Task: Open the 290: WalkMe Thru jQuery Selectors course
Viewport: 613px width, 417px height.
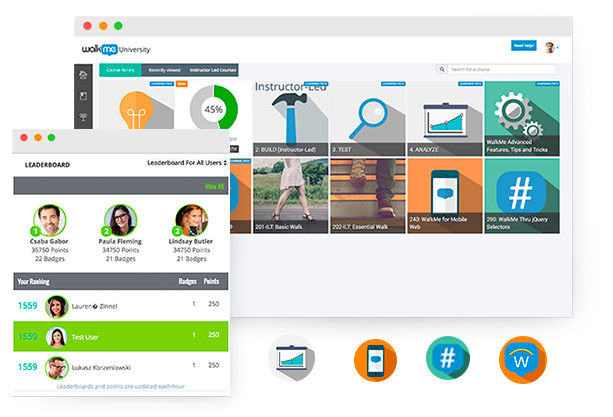Action: [x=522, y=196]
